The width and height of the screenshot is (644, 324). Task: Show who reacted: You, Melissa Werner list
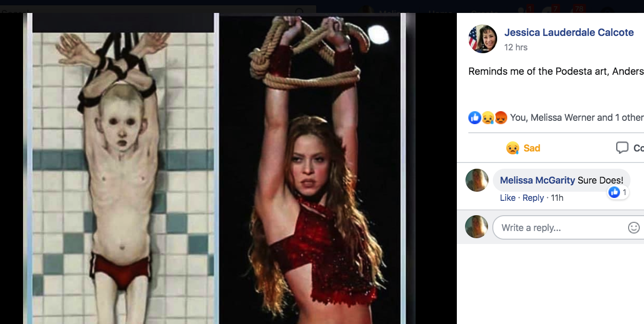pyautogui.click(x=577, y=117)
